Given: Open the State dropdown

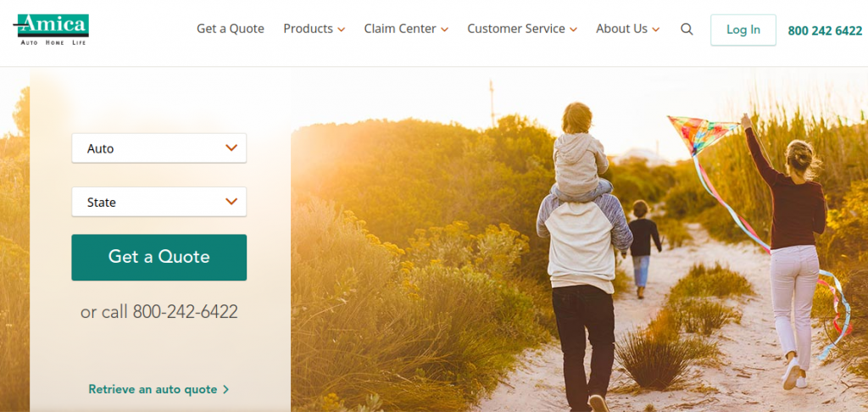Looking at the screenshot, I should tap(159, 202).
